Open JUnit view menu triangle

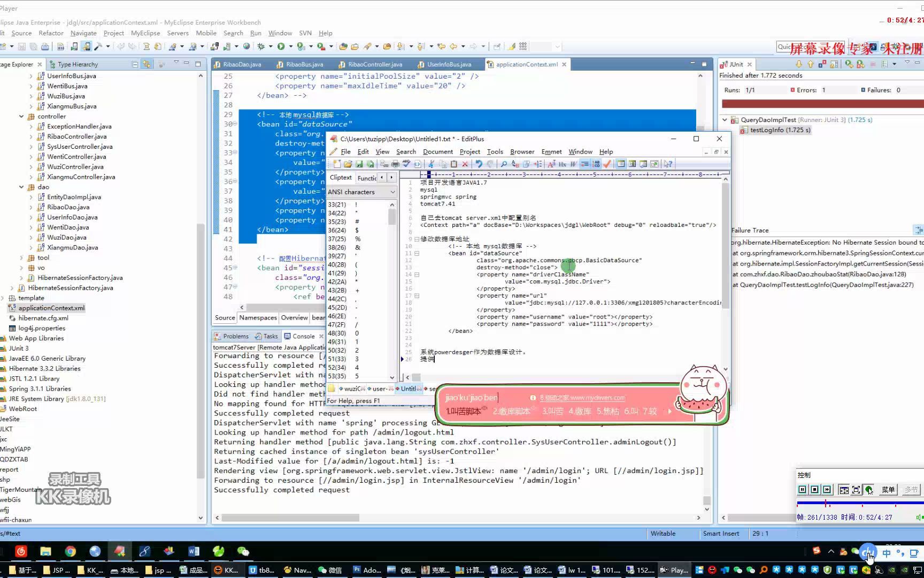point(907,62)
